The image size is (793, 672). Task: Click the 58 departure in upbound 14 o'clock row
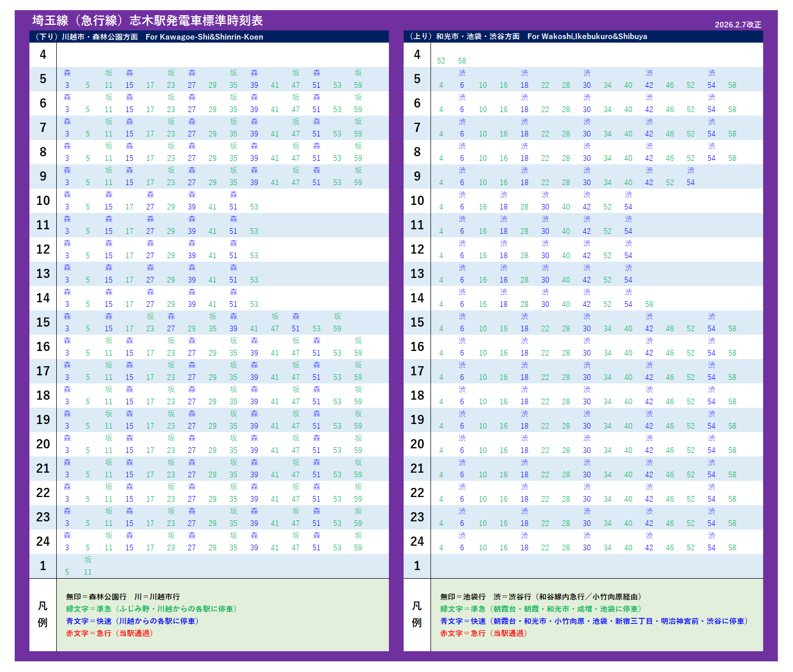(x=649, y=304)
